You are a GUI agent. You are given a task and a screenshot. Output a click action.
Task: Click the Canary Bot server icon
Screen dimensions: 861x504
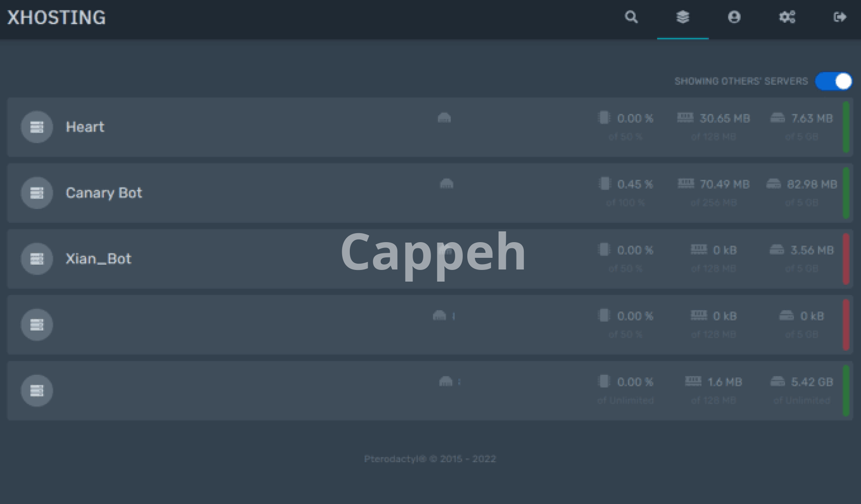pos(37,193)
